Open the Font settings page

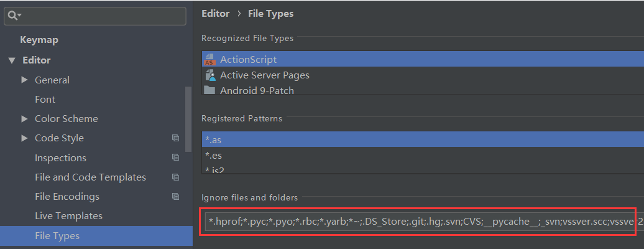point(45,100)
